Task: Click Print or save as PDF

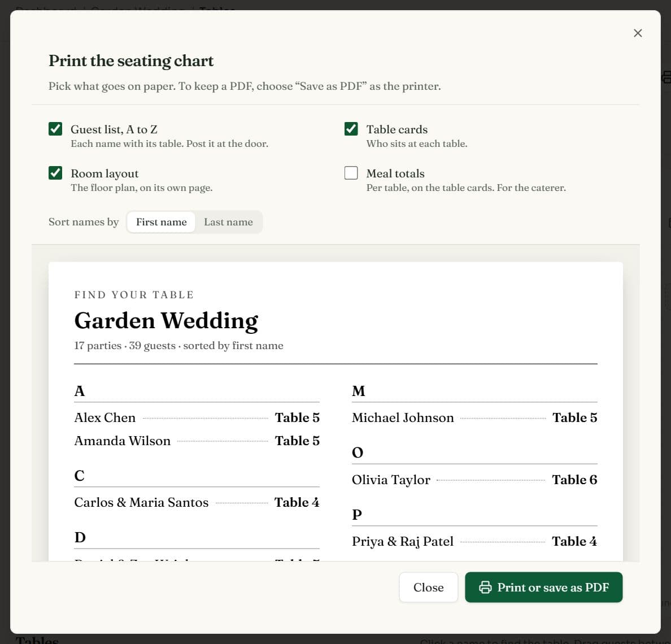Action: 543,587
